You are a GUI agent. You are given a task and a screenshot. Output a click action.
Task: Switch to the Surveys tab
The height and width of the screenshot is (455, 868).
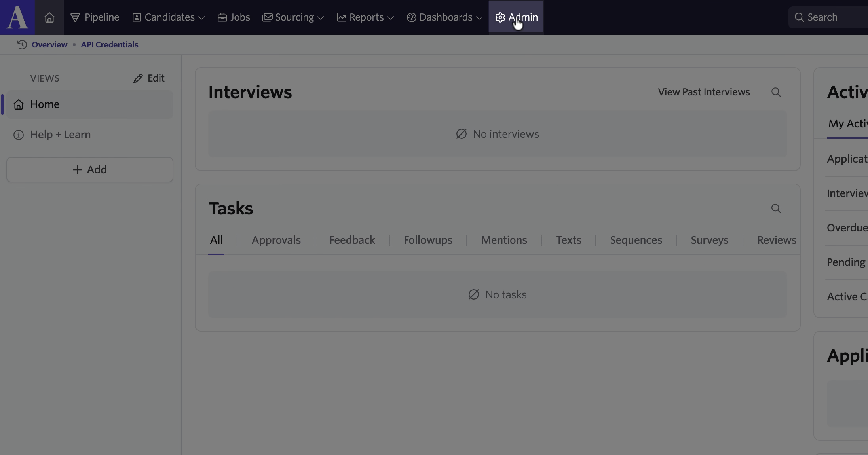pyautogui.click(x=709, y=240)
